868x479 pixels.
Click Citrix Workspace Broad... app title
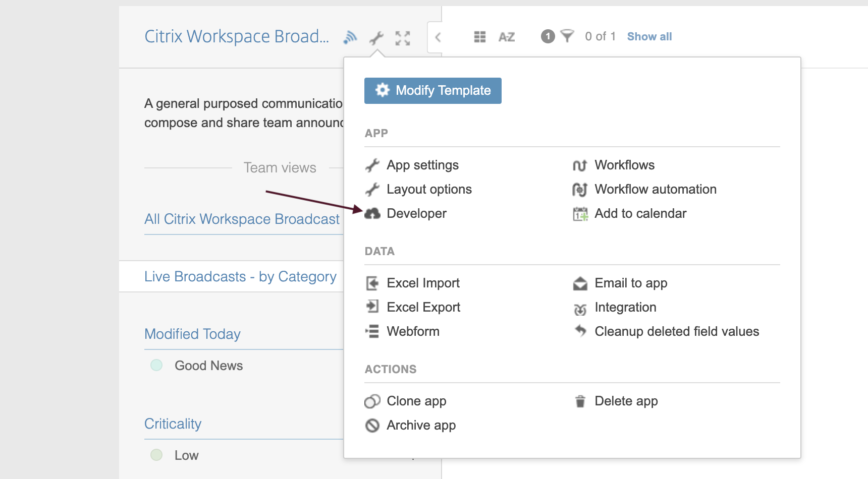[x=237, y=37]
